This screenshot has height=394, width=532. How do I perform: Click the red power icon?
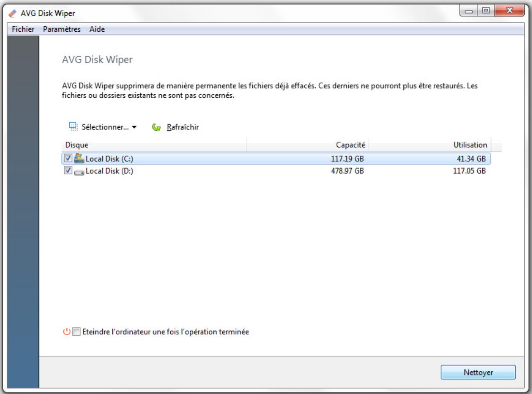pyautogui.click(x=67, y=332)
